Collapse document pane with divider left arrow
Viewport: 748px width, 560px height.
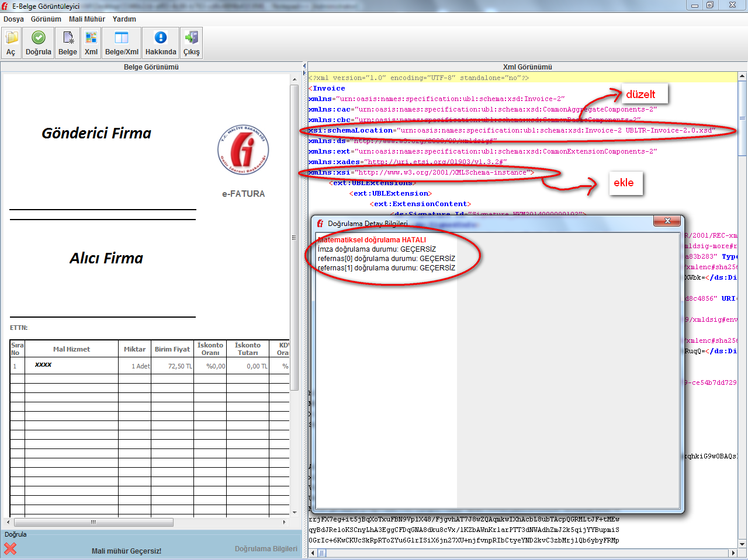(x=304, y=65)
